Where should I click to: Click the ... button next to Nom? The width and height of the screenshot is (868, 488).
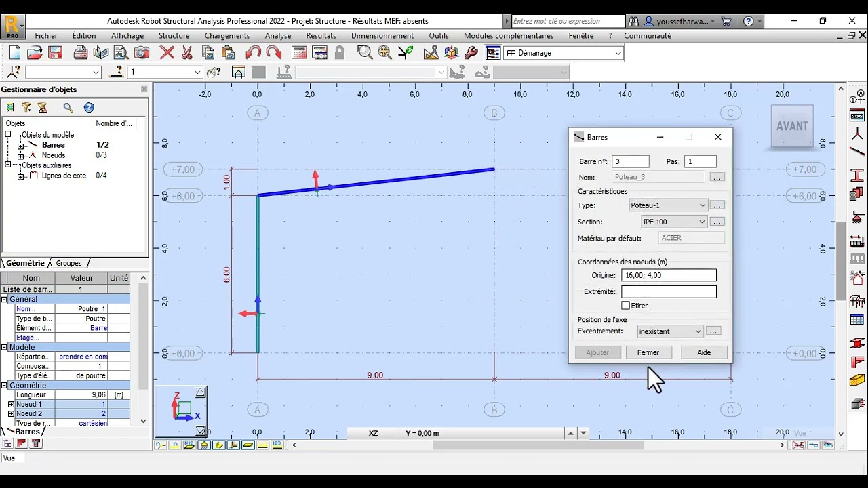tap(717, 177)
